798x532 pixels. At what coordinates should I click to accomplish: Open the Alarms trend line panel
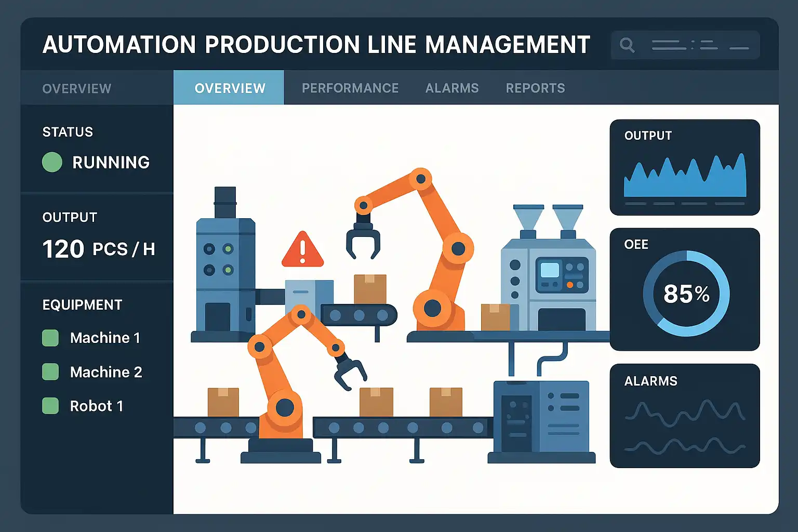tap(685, 416)
